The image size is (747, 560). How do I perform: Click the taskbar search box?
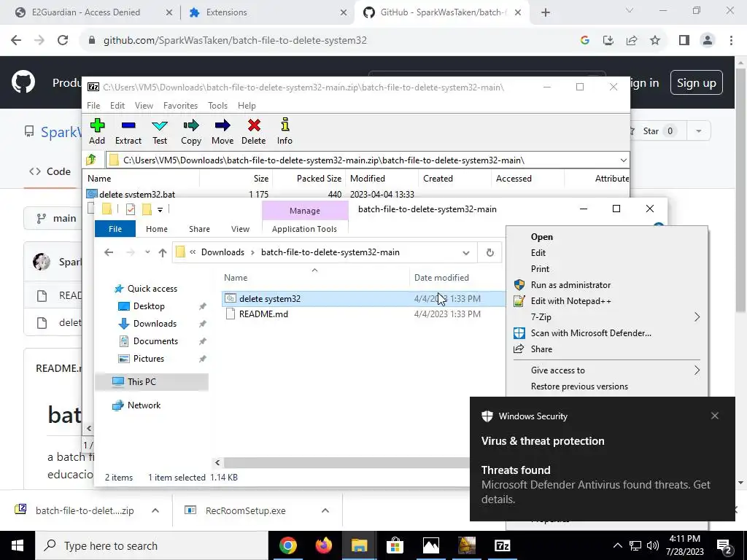click(152, 545)
